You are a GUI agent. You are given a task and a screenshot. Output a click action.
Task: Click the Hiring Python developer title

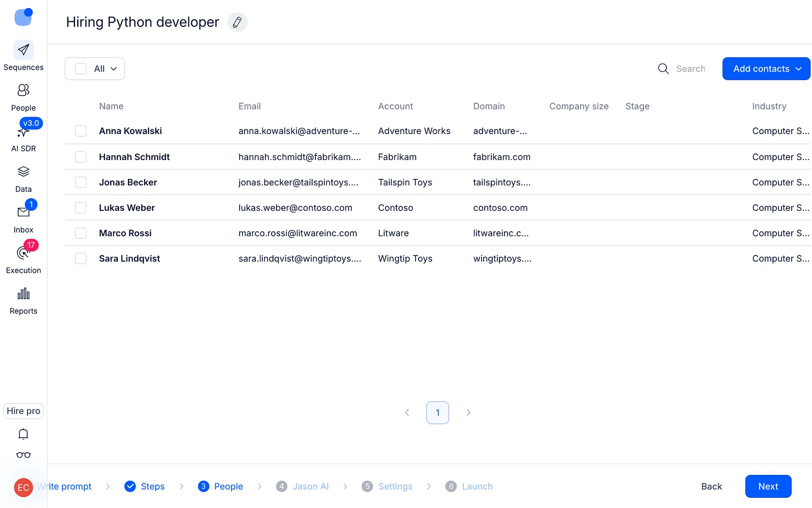(143, 22)
